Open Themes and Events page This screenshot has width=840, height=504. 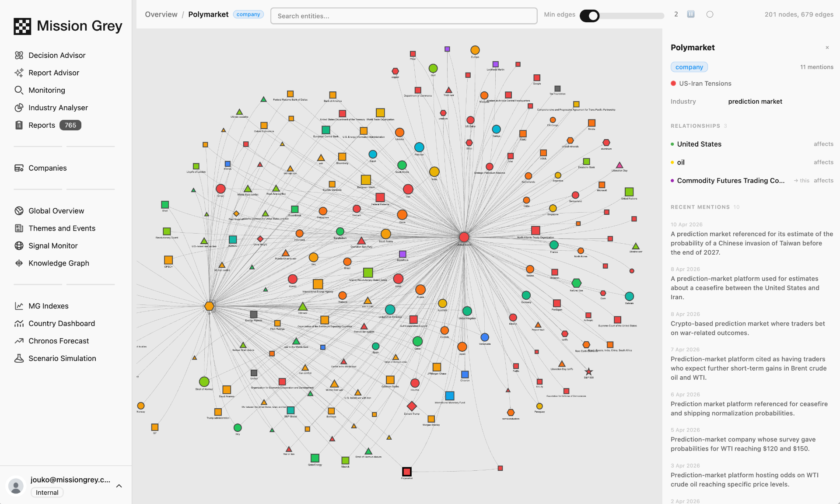62,228
